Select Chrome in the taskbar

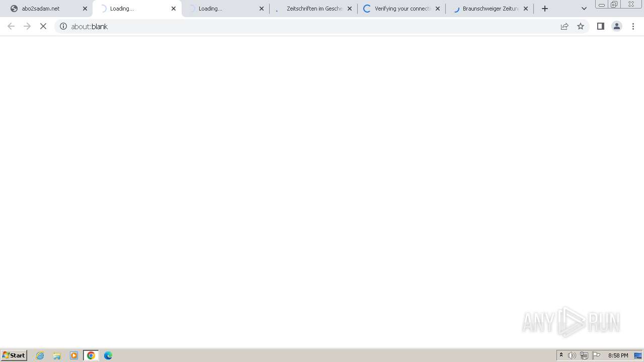91,355
